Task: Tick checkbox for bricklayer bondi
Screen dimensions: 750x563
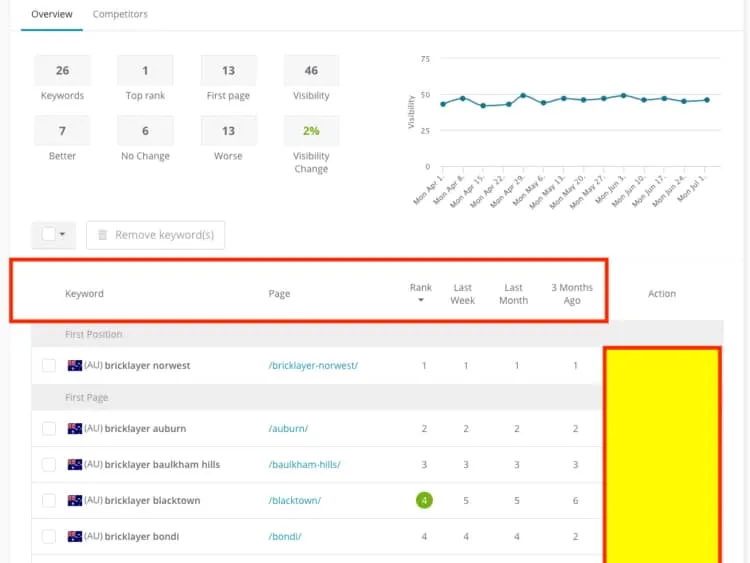Action: click(x=49, y=536)
